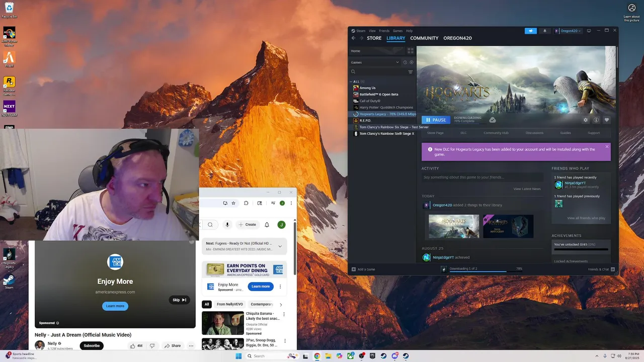Switch Steam to Big Picture mode
644x362 pixels.
589,31
